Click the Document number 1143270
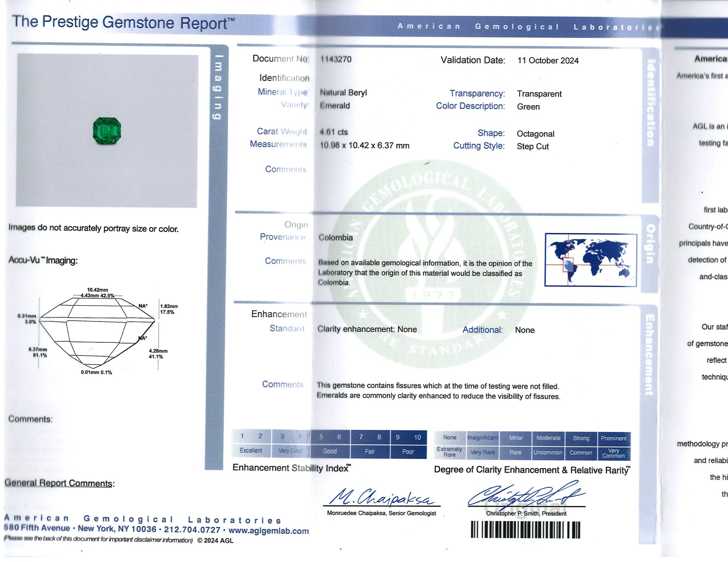The height and width of the screenshot is (562, 728). (x=336, y=59)
